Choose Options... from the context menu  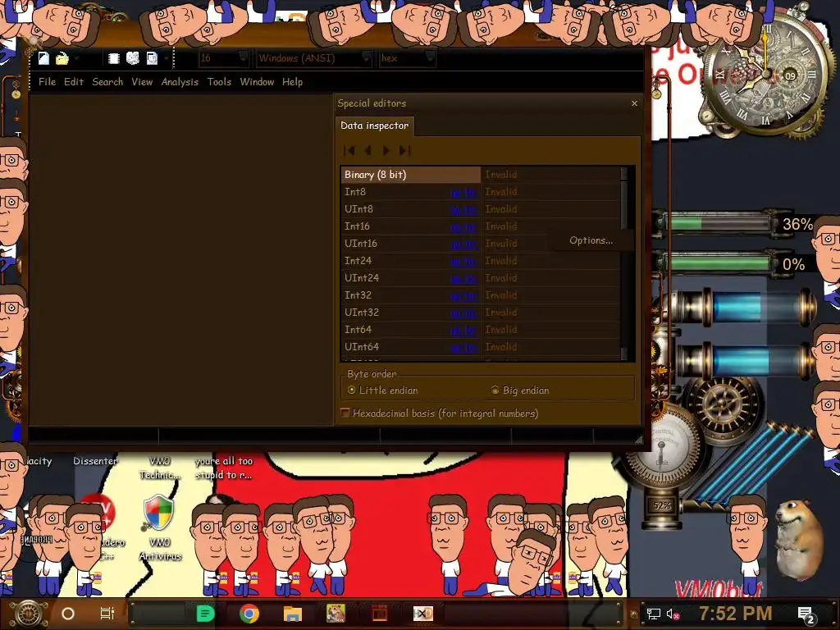tap(591, 240)
